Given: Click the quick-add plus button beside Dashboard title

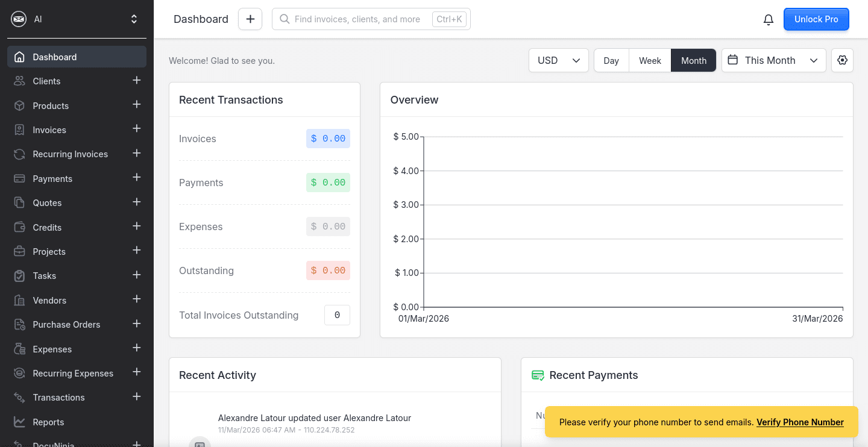Looking at the screenshot, I should point(250,19).
